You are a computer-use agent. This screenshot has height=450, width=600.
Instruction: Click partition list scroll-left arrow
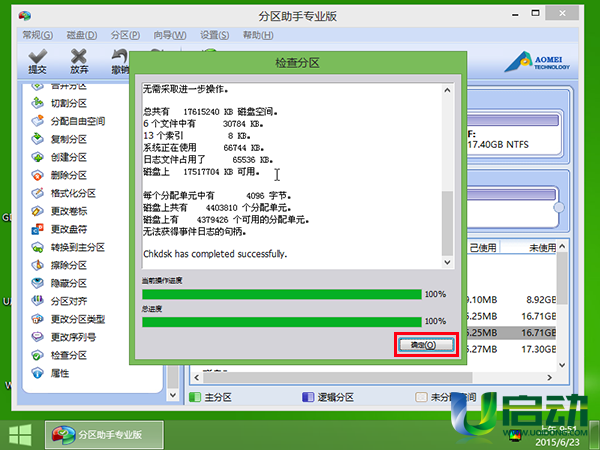click(197, 378)
